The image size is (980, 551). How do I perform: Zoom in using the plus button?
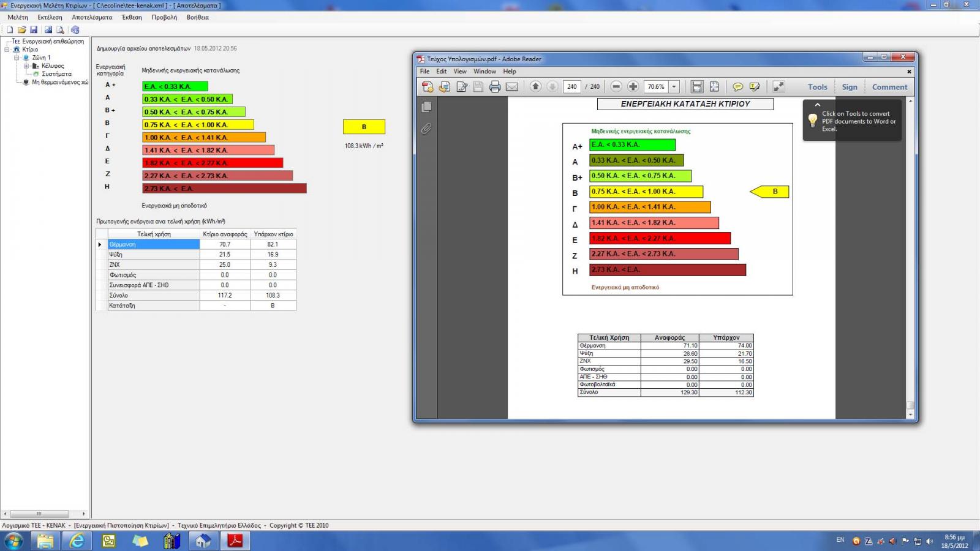[x=633, y=87]
